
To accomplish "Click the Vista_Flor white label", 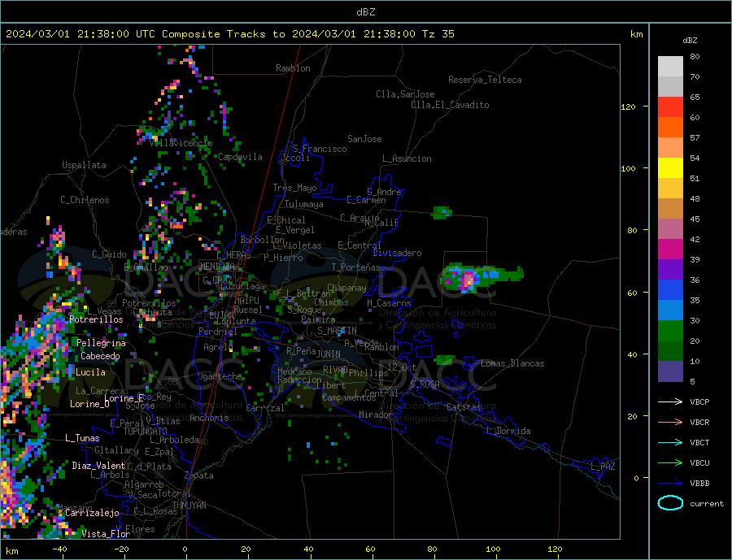I will 106,534.
